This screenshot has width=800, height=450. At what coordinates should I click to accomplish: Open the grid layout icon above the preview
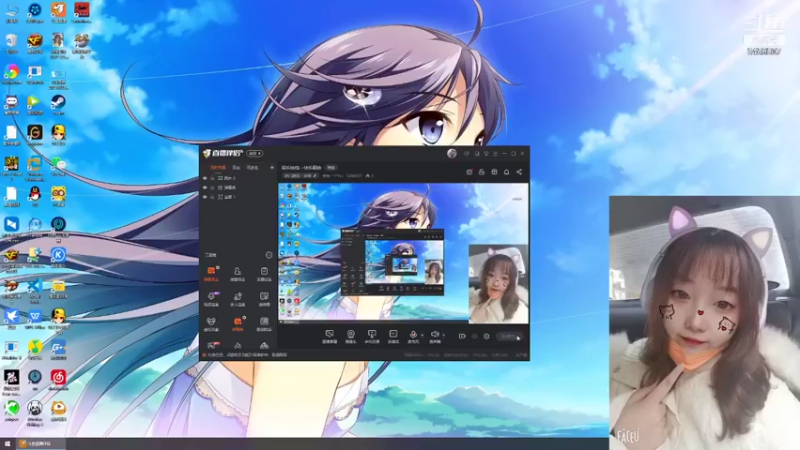pyautogui.click(x=494, y=172)
